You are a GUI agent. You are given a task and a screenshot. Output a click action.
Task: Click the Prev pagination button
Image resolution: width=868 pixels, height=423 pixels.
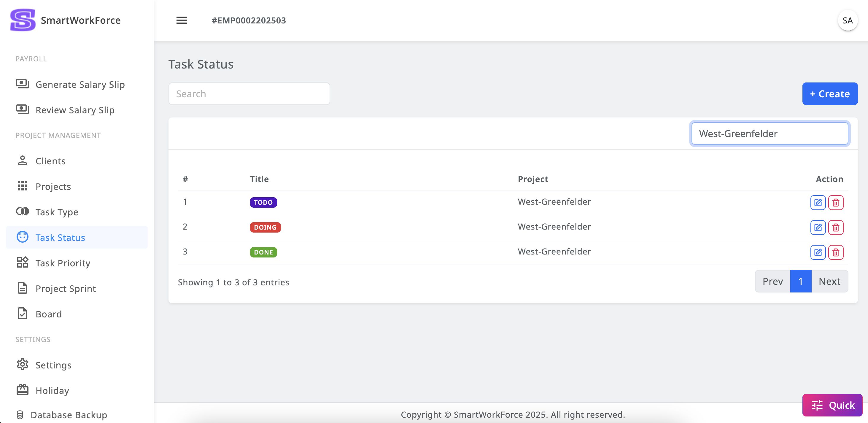pyautogui.click(x=772, y=281)
